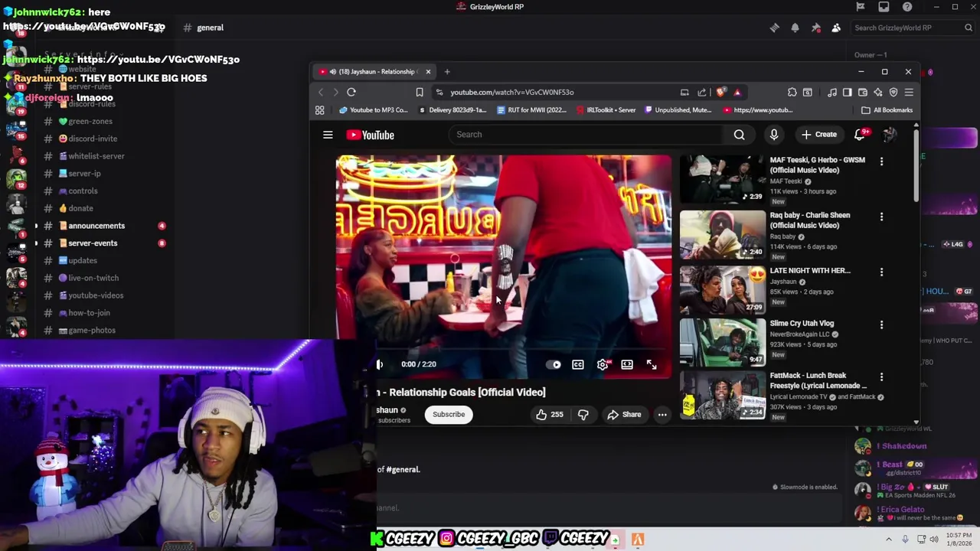The image size is (980, 551).
Task: Open Slime Cry Utah Vlog thumbnail
Action: point(723,342)
